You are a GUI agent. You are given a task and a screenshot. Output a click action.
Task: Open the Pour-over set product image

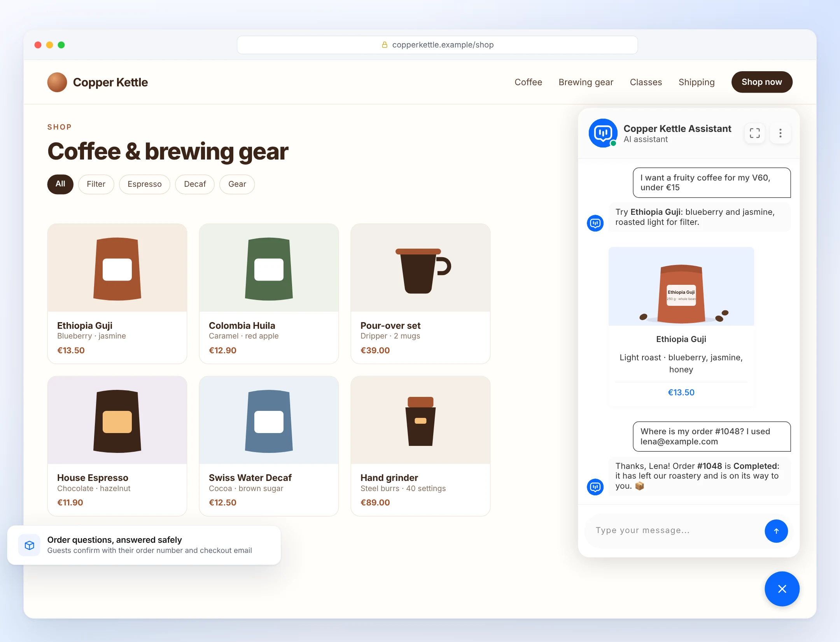coord(420,268)
